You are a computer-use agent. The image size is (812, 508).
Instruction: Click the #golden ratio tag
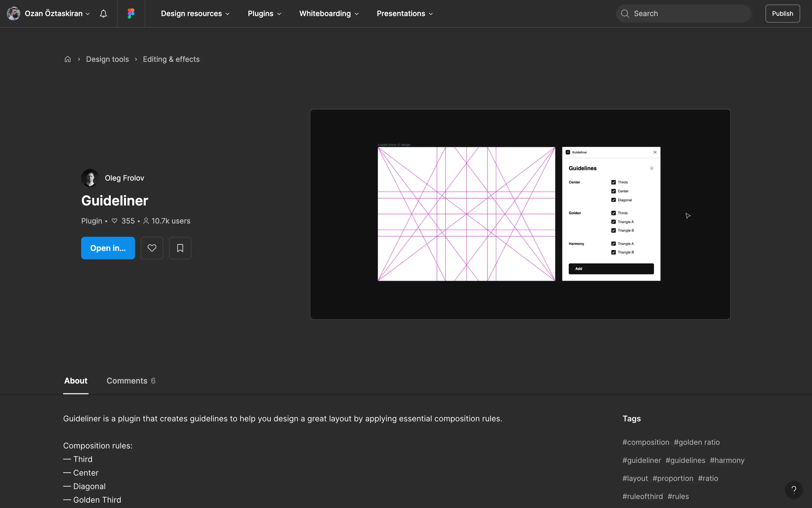click(697, 442)
